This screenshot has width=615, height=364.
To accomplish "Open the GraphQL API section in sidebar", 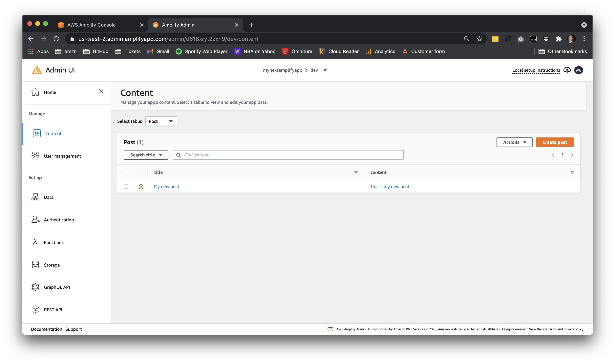I will 57,287.
